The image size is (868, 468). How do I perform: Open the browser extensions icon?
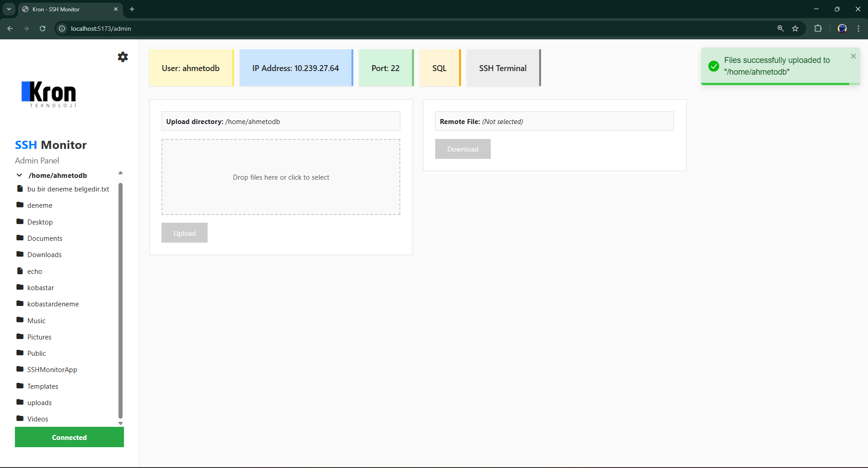tap(818, 29)
